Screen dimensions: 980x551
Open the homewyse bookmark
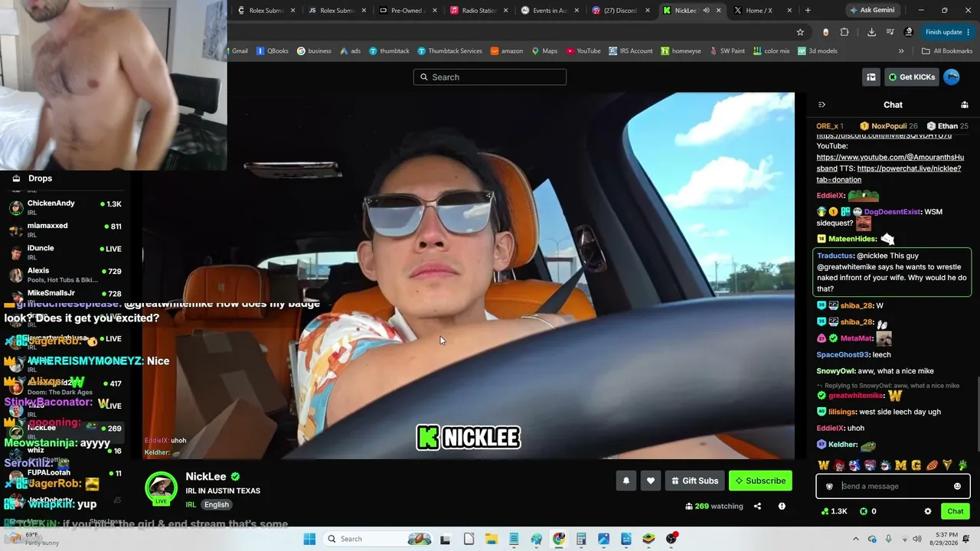coord(681,51)
